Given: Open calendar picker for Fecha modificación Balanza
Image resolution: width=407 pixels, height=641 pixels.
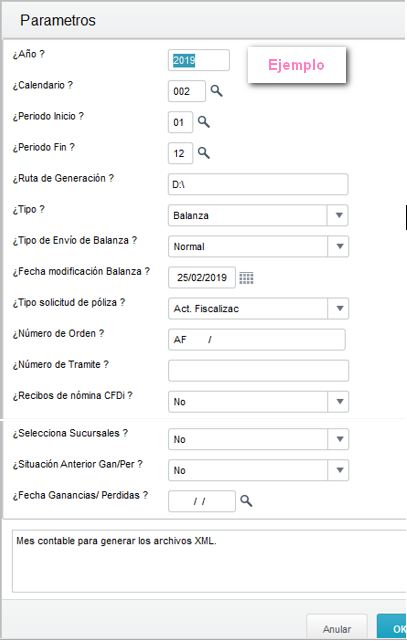Looking at the screenshot, I should click(246, 278).
